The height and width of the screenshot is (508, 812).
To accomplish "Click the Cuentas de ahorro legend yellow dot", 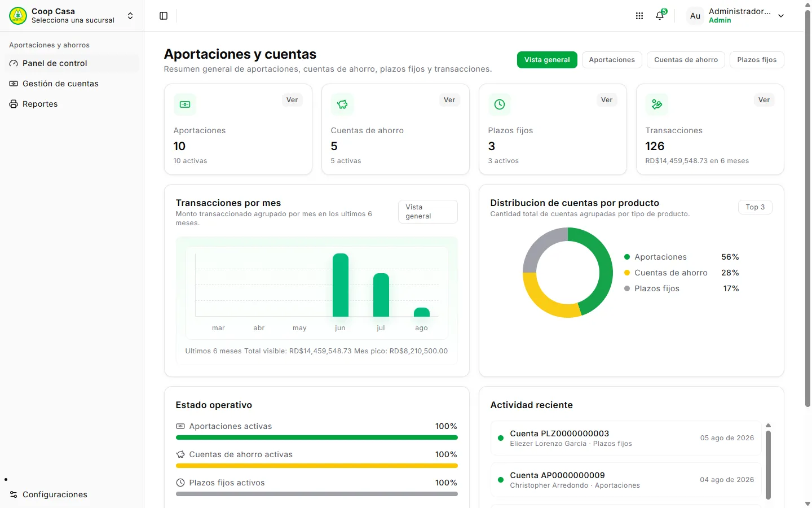I will click(x=627, y=273).
